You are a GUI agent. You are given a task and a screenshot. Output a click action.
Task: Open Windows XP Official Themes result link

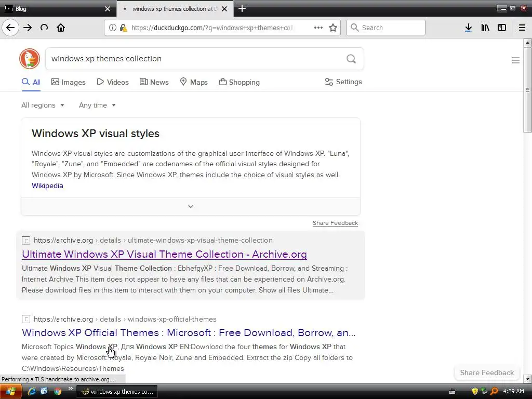pos(189,332)
